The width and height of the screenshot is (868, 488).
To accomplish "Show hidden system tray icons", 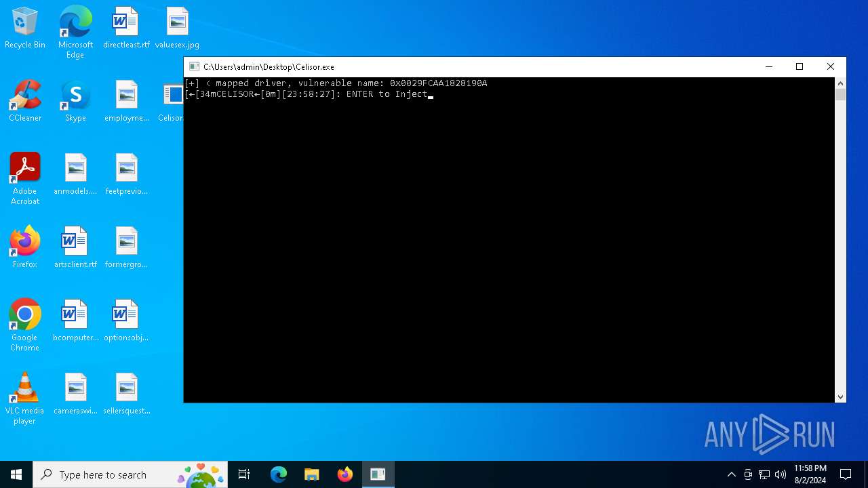I will click(x=731, y=474).
